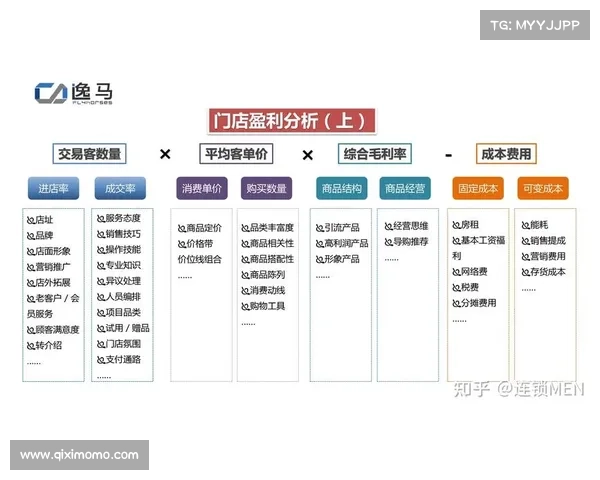600x480 pixels.
Task: Select the orange 固定成本 pill
Action: click(478, 188)
